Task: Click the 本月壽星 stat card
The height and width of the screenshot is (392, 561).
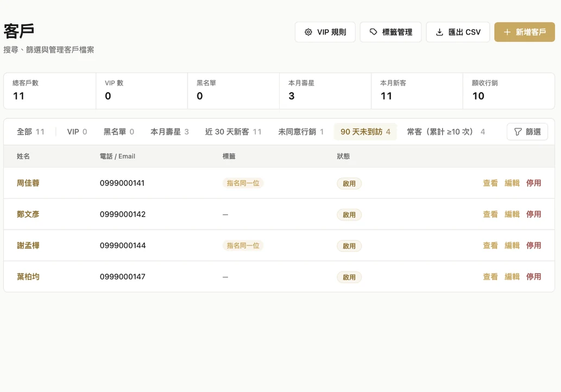Action: (x=325, y=91)
